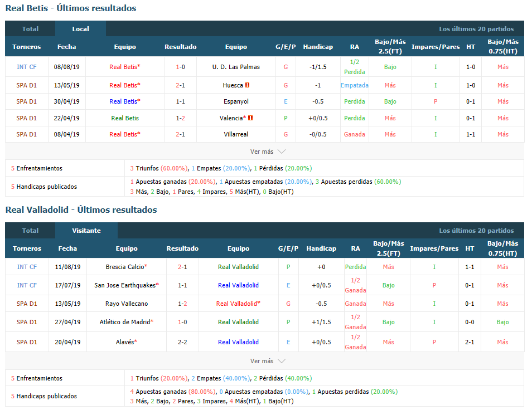Open the 2-2 result of Alavés match

click(182, 342)
